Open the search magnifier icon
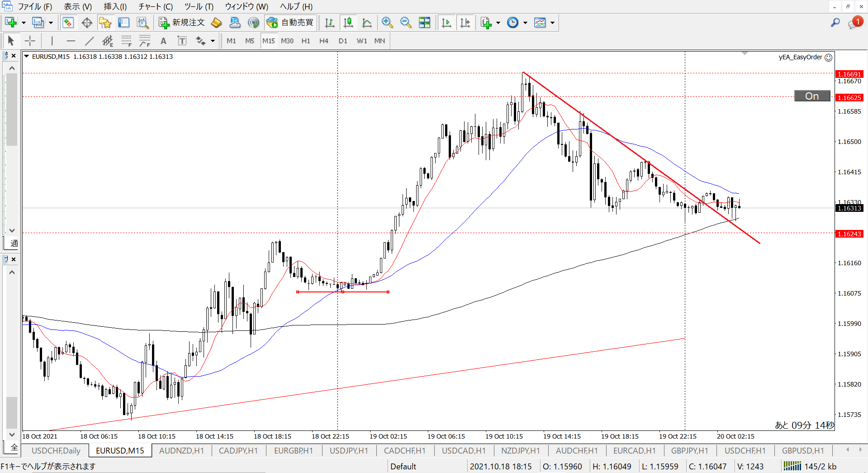The width and height of the screenshot is (868, 473). 835,22
